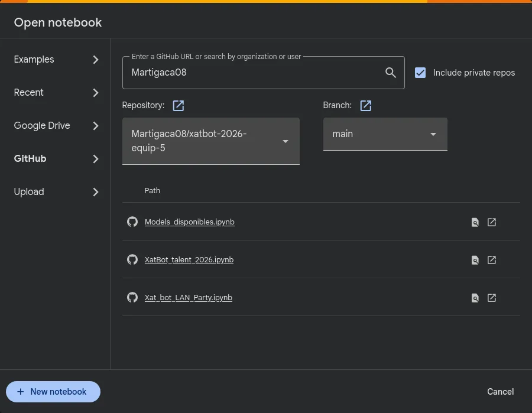Click the search magnifier icon in GitHub field

[x=390, y=73]
